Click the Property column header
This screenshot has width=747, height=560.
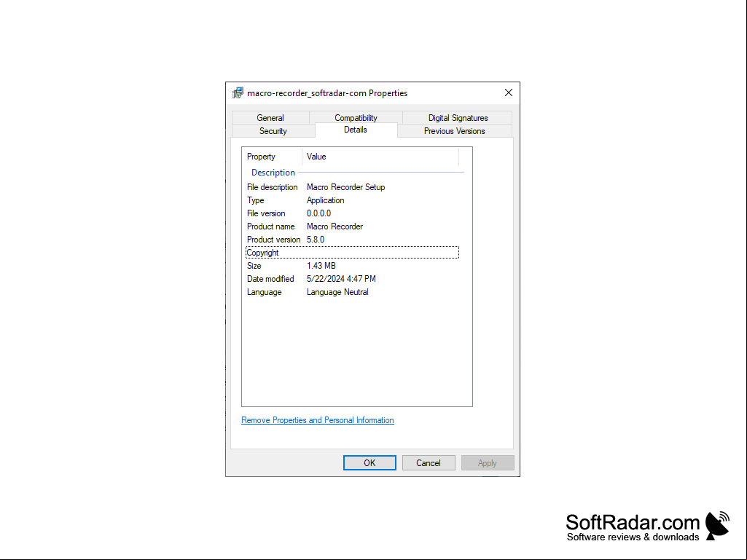pyautogui.click(x=272, y=157)
